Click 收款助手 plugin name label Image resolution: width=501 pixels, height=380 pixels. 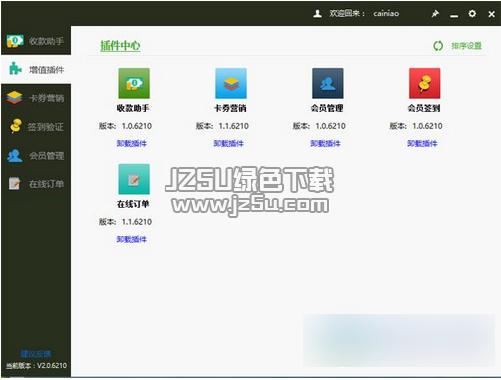(133, 108)
